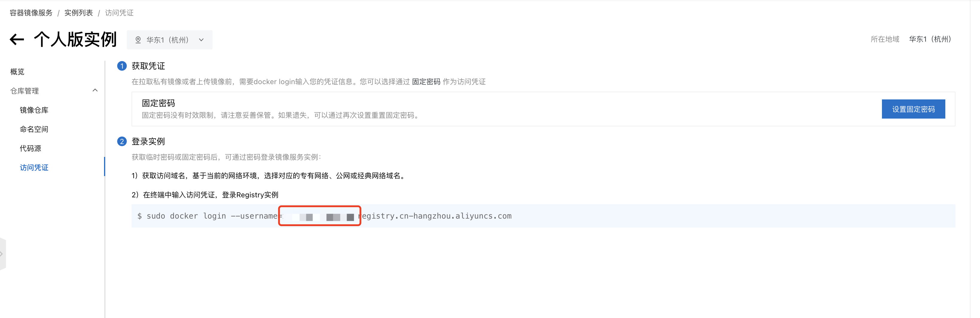Click the step 1 number badge
The image size is (980, 318).
pyautogui.click(x=122, y=66)
